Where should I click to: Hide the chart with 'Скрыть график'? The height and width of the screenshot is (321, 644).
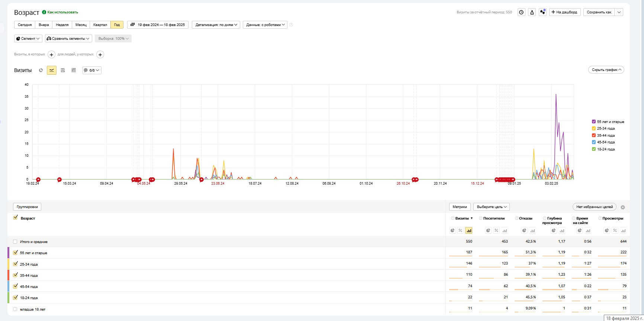tap(606, 70)
